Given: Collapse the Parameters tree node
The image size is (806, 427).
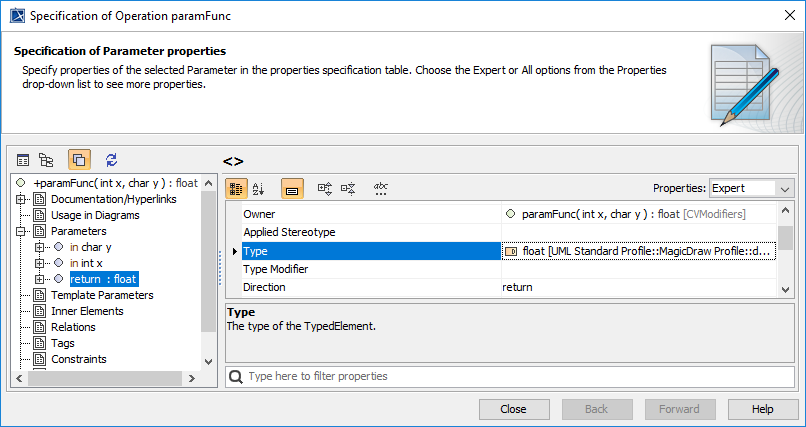Looking at the screenshot, I should (x=21, y=231).
